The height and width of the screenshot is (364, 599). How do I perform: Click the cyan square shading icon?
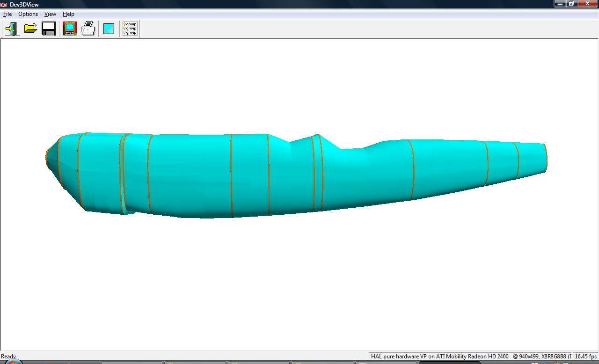(109, 29)
